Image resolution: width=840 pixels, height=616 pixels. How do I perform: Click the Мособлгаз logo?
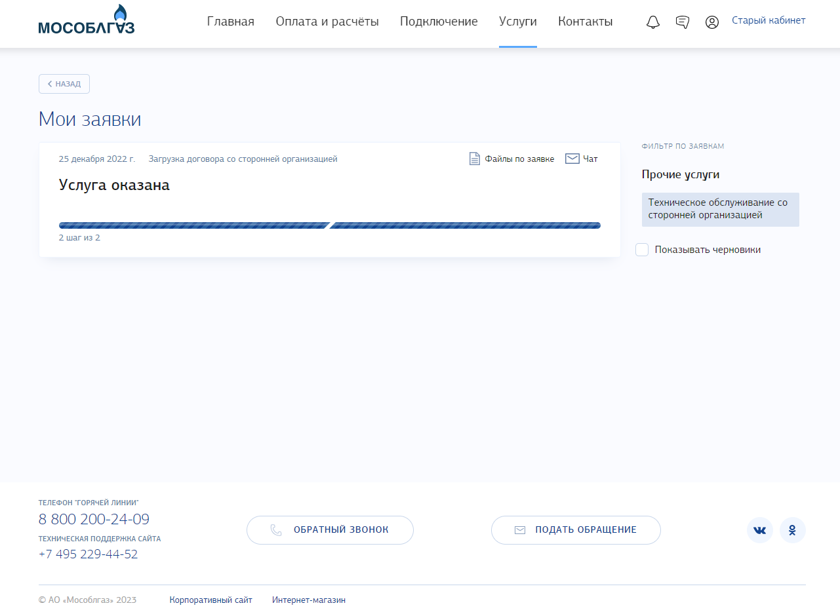[x=87, y=20]
